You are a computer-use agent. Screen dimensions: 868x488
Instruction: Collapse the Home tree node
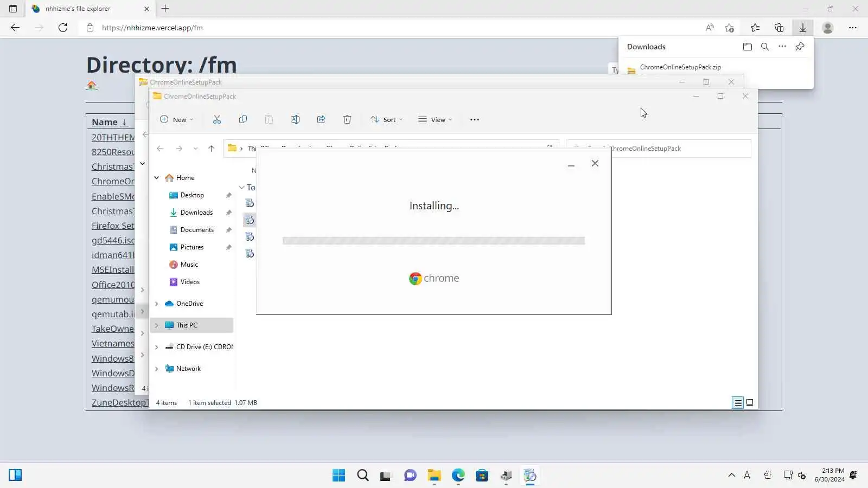(157, 178)
